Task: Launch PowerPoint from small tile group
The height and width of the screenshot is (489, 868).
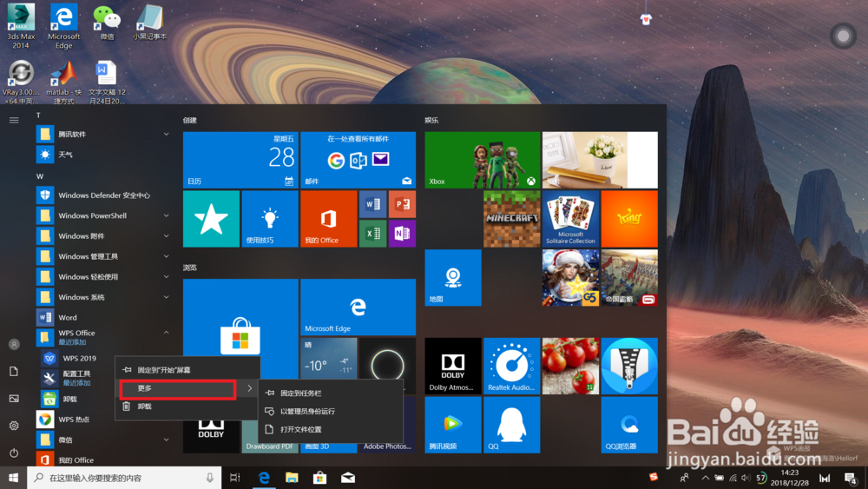Action: (402, 204)
